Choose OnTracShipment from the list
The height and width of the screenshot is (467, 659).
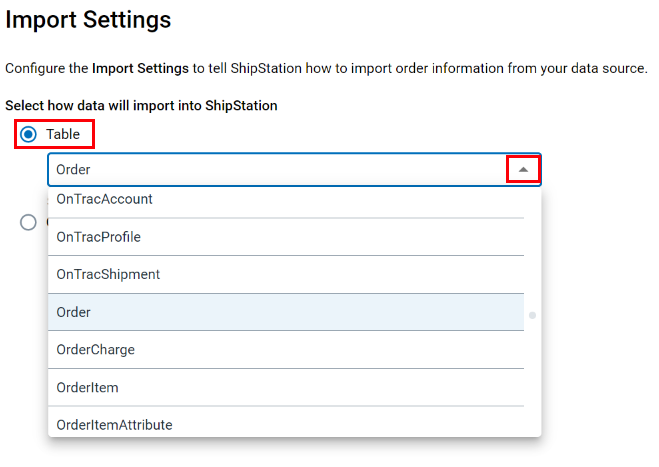tap(286, 274)
